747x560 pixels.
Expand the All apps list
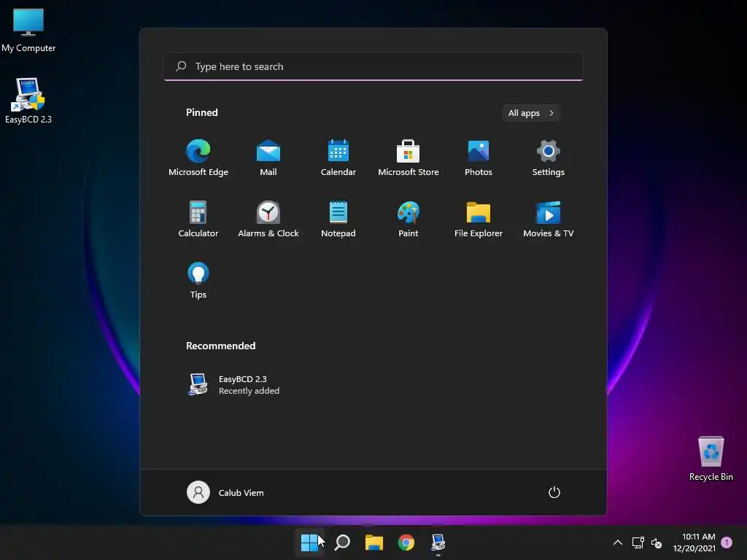[531, 113]
